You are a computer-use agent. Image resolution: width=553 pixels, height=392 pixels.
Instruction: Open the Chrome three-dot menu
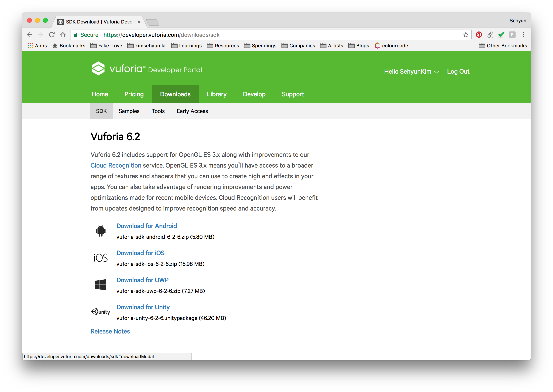coord(523,35)
